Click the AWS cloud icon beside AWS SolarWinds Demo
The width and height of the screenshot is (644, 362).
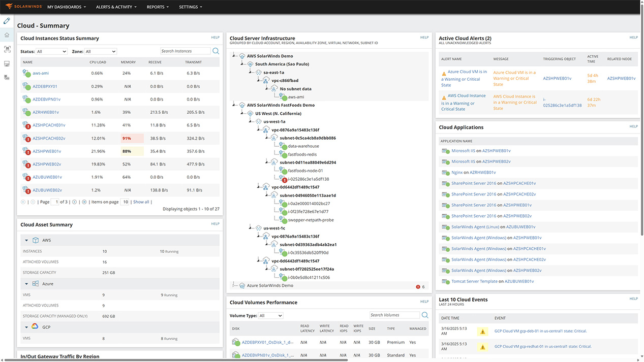(x=241, y=56)
